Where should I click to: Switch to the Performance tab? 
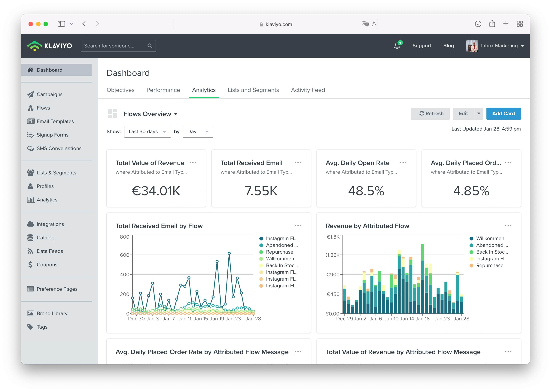pos(163,90)
